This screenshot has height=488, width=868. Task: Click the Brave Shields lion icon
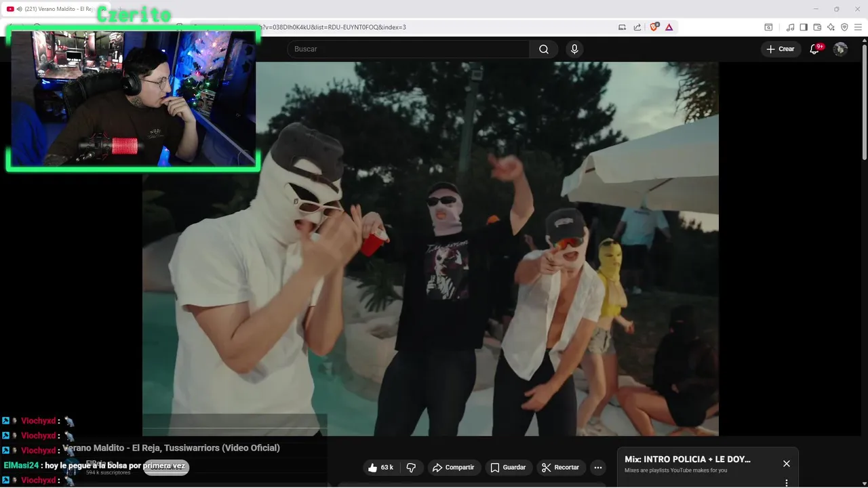[x=654, y=27]
